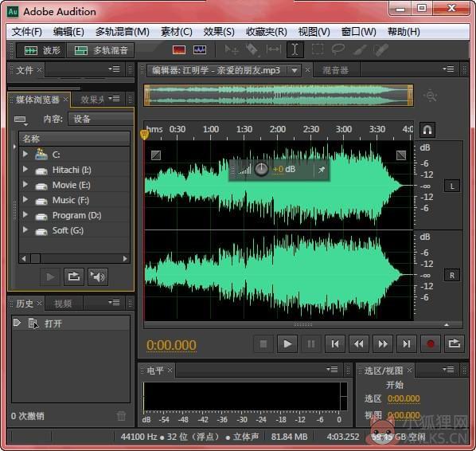Switch to 多轨混音 view
Viewport: 476px width, 451px height.
(x=100, y=50)
